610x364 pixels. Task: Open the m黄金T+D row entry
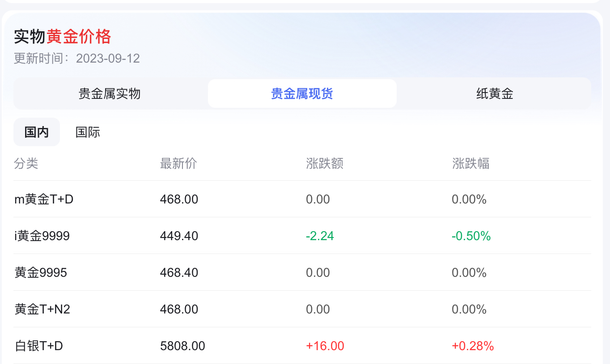coord(44,199)
